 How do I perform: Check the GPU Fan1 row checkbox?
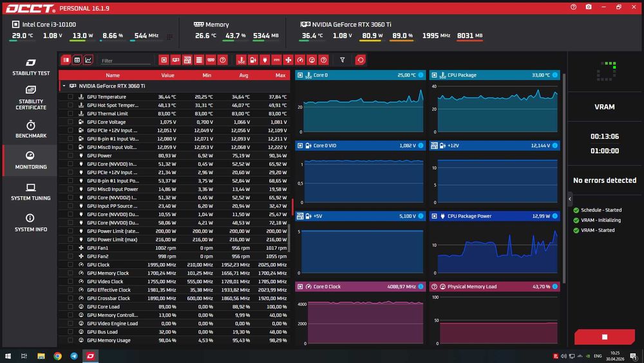(70, 248)
